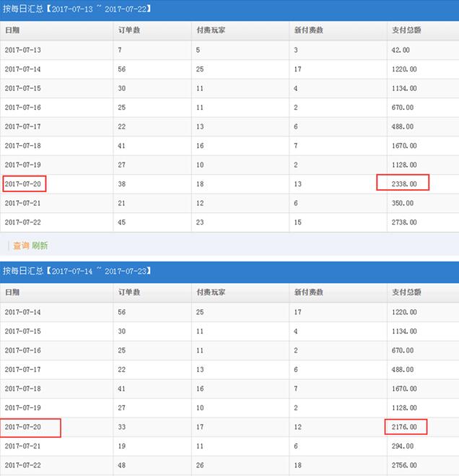Viewport: 459px width, 476px height.
Task: Select 1220.00 in the 07-13~07-22 table
Action: point(404,69)
